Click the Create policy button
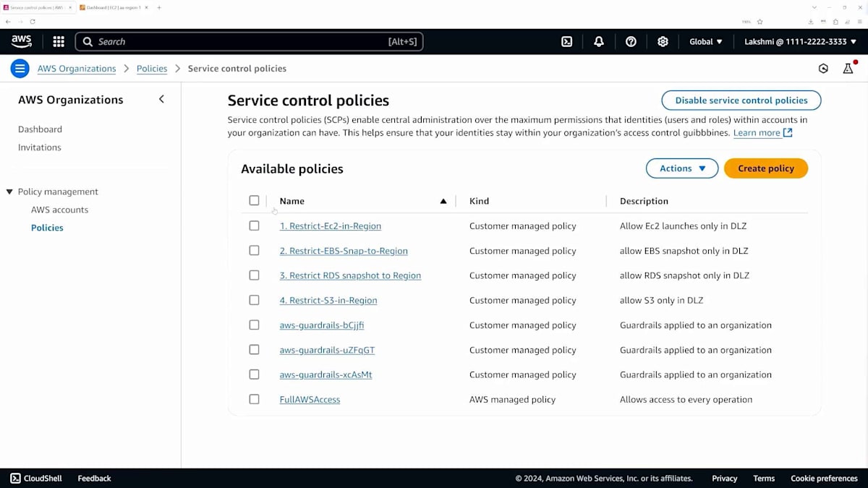Screen dimensions: 868x488 coord(765,168)
